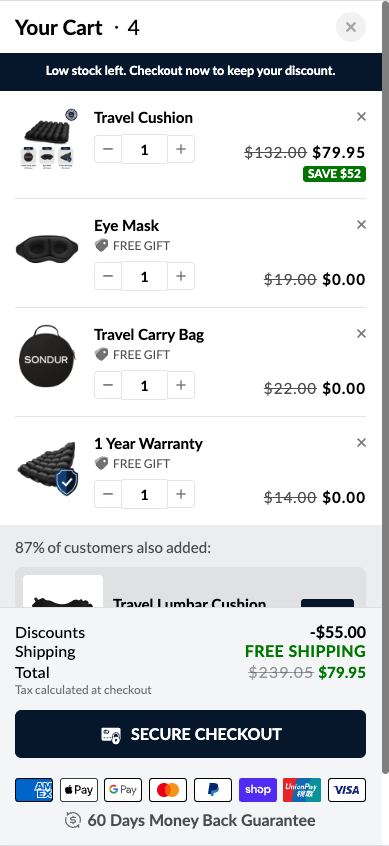Image resolution: width=389 pixels, height=846 pixels.
Task: Close the cart drawer with the X
Action: [351, 27]
